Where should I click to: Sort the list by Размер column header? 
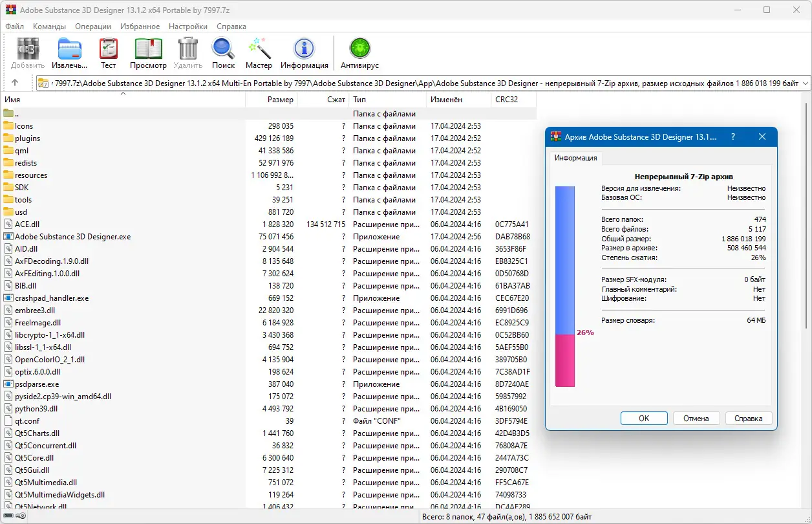(x=271, y=100)
